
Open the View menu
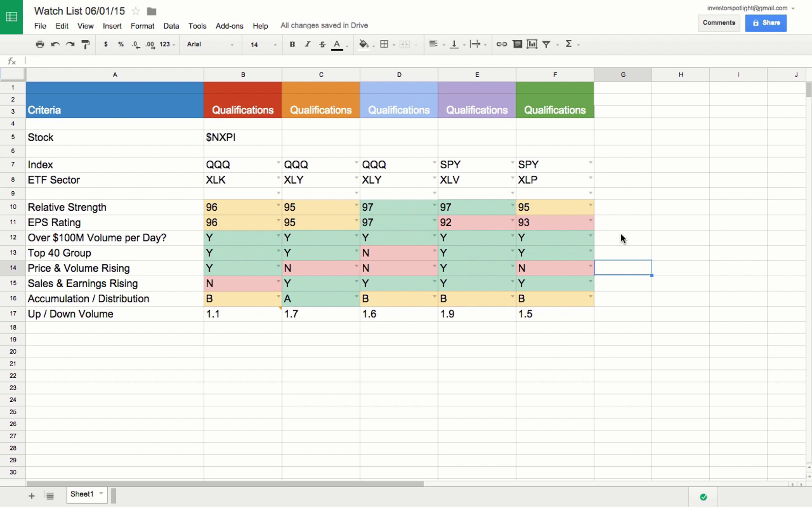click(85, 26)
